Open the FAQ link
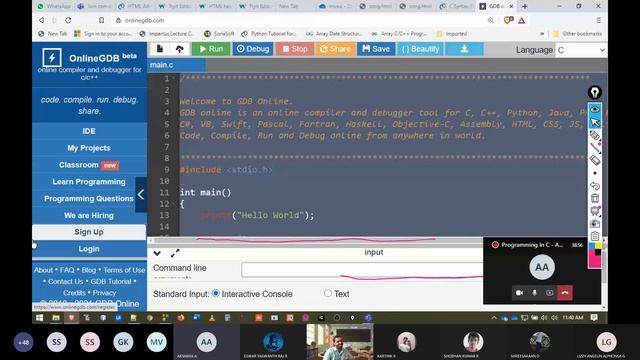640x360 pixels. tap(67, 270)
